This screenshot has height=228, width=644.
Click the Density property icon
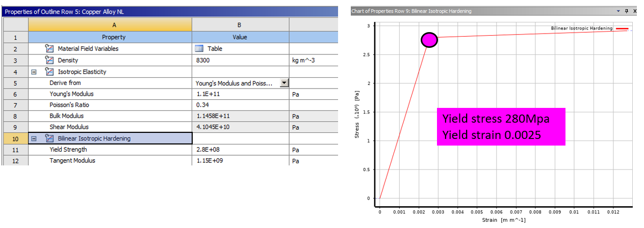pos(49,61)
